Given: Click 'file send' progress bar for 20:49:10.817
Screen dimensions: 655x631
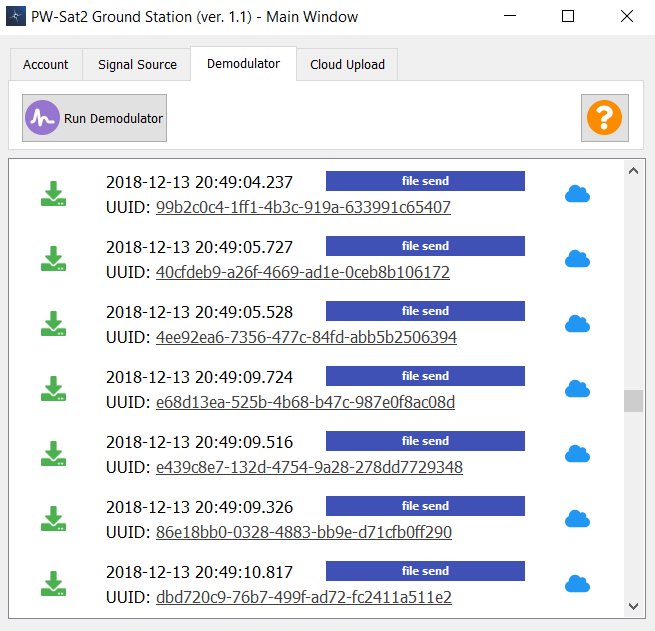Looking at the screenshot, I should pos(425,571).
